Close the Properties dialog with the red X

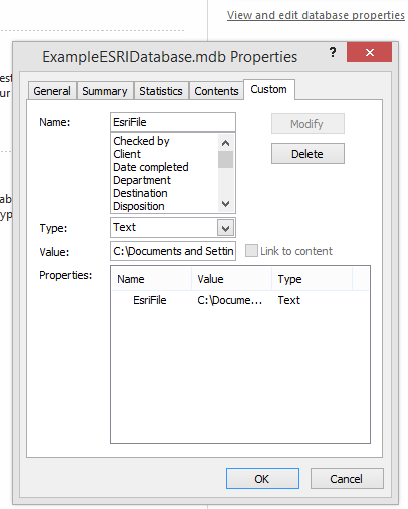point(369,52)
